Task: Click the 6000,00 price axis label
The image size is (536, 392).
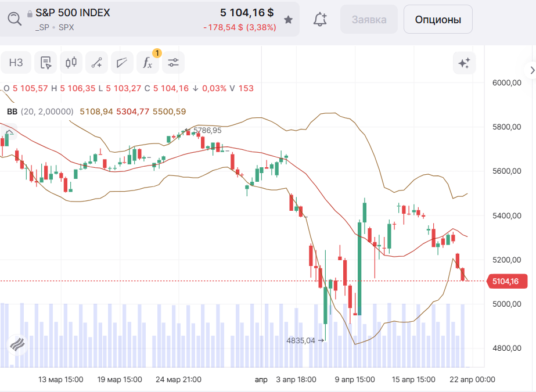Action: coord(506,82)
